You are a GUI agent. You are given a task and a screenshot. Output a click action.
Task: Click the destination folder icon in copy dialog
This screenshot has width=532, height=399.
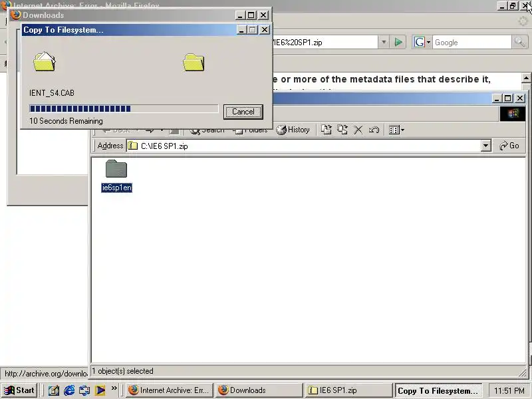(x=194, y=63)
